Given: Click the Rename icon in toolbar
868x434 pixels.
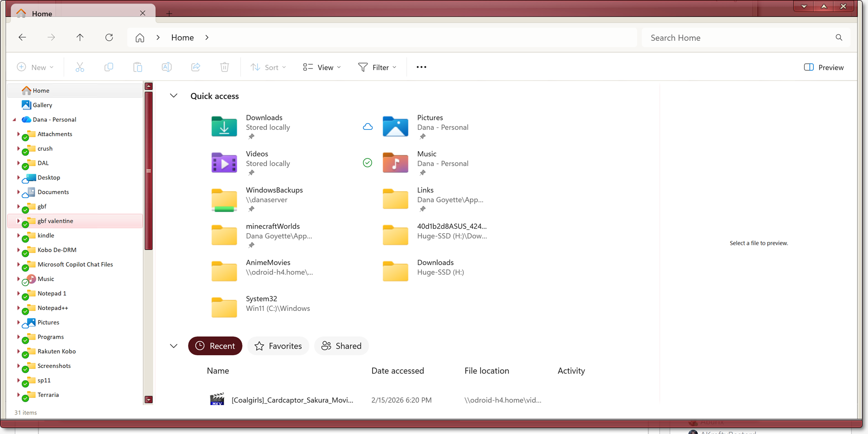Looking at the screenshot, I should [166, 67].
